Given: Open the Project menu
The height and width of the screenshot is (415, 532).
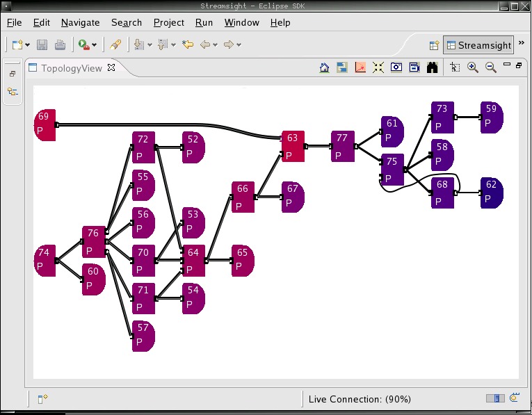Looking at the screenshot, I should click(168, 22).
